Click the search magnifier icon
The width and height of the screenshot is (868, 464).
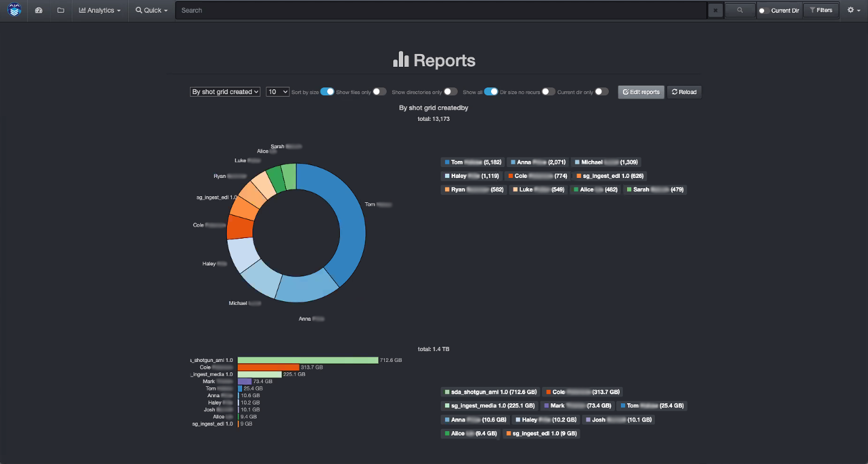(739, 10)
